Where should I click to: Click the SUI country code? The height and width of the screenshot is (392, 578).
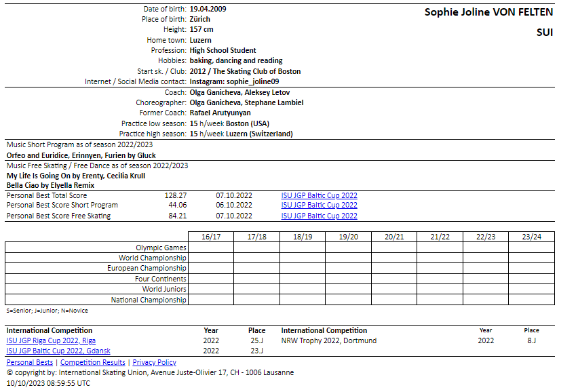pyautogui.click(x=544, y=33)
